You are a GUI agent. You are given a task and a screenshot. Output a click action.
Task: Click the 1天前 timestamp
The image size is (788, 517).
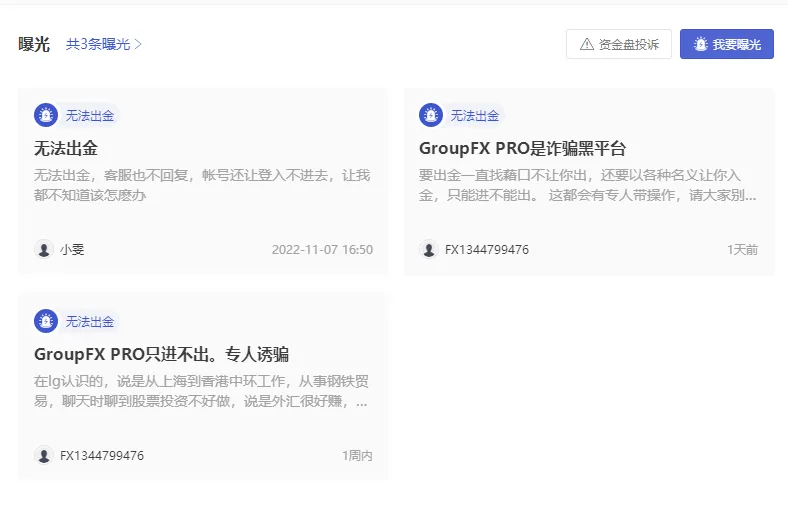click(742, 250)
